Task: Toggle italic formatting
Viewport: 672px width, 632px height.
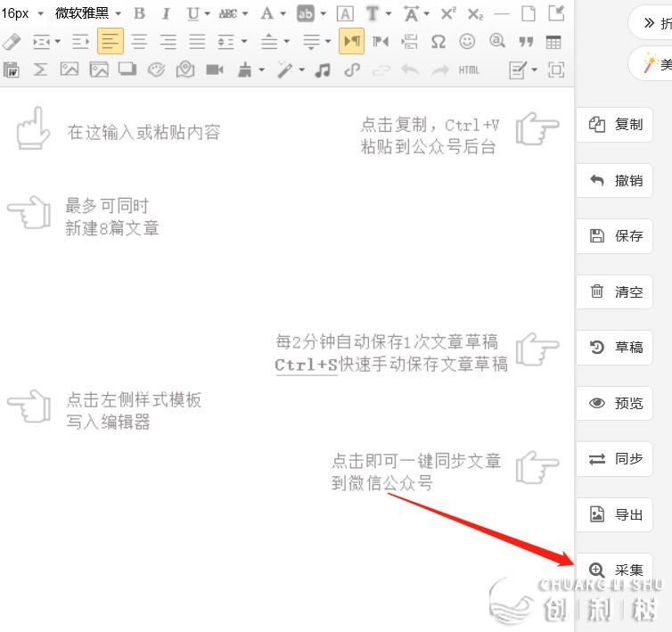Action: click(x=166, y=13)
